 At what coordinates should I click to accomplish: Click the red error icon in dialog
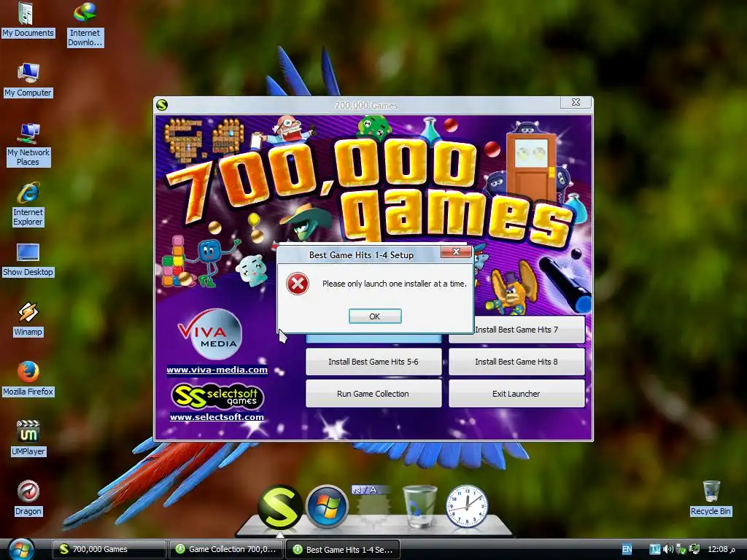pos(298,284)
